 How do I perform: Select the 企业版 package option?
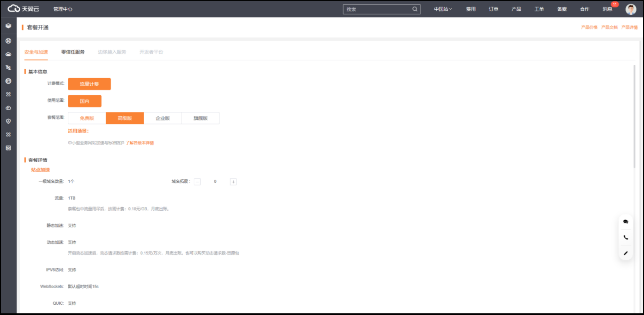coord(162,118)
